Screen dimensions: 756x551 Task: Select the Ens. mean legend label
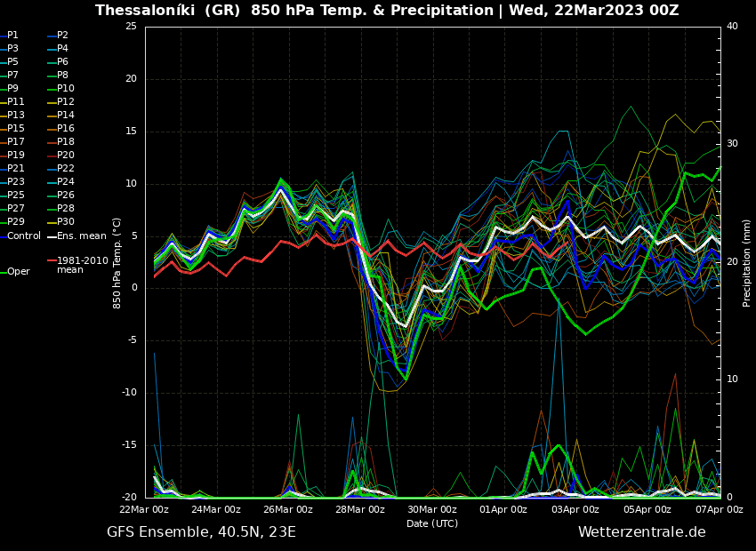[81, 236]
